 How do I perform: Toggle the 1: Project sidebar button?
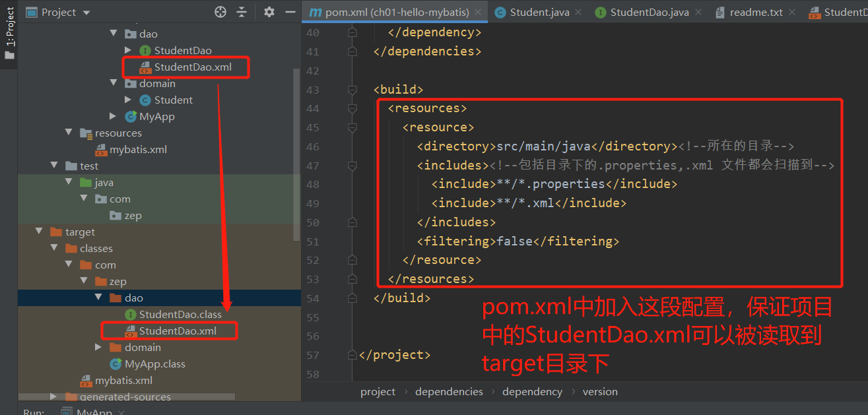click(x=9, y=32)
